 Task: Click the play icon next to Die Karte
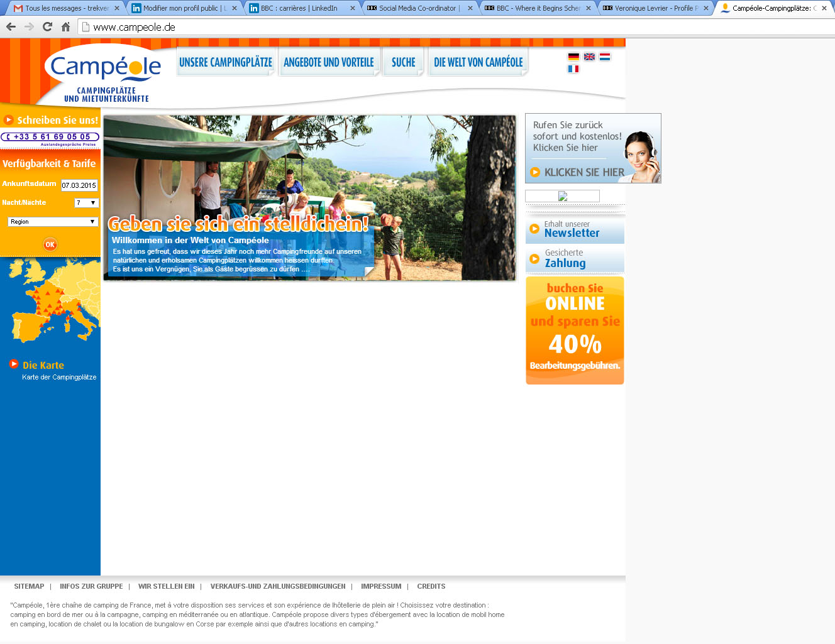[x=14, y=364]
